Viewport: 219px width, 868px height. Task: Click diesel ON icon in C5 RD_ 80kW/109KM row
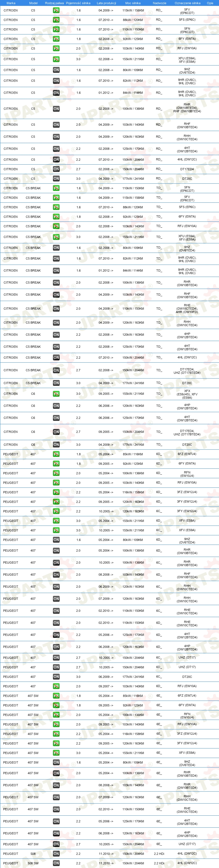pos(56,70)
